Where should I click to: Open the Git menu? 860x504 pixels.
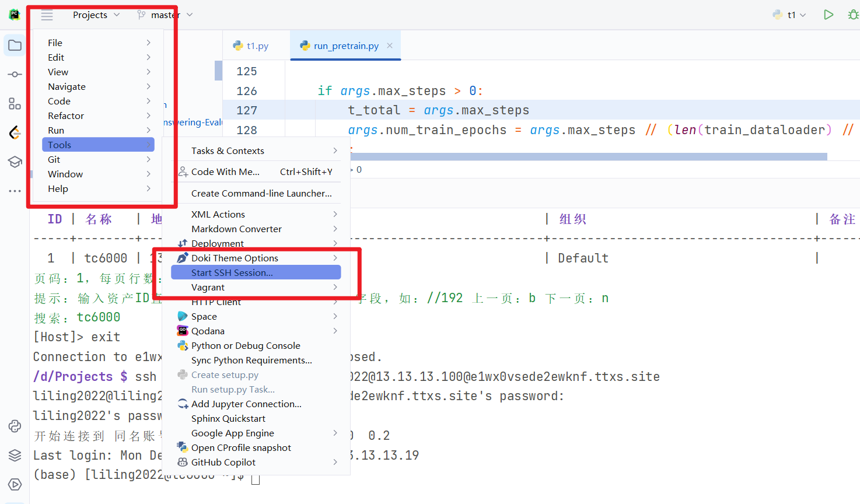pos(98,159)
